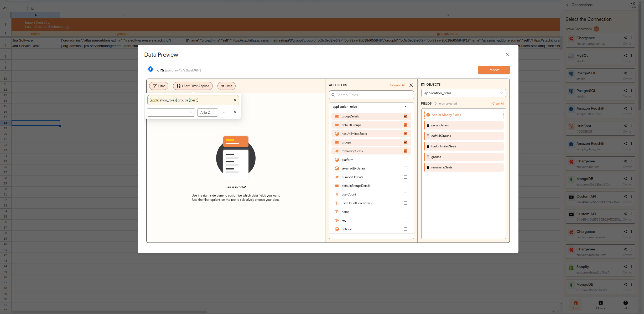This screenshot has width=644, height=314.
Task: Open the A to Z order dropdown
Action: point(207,112)
